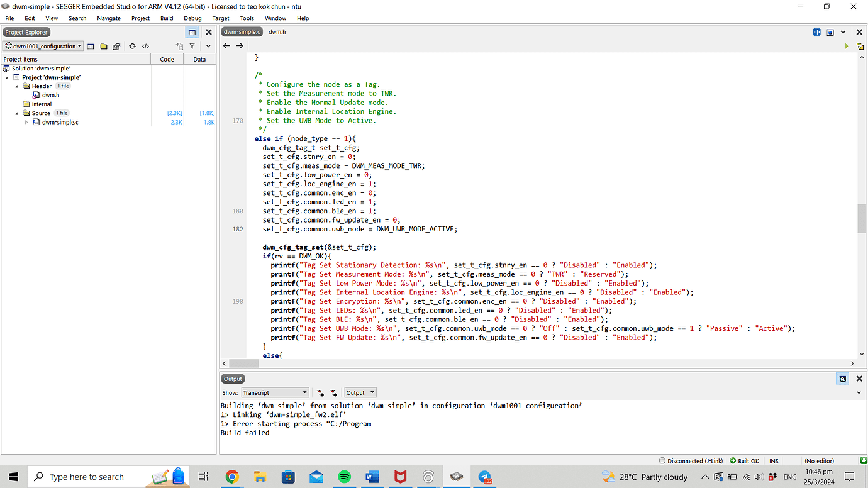Click the blue dotted-arrow icon in editor header
The image size is (868, 488).
pos(817,32)
